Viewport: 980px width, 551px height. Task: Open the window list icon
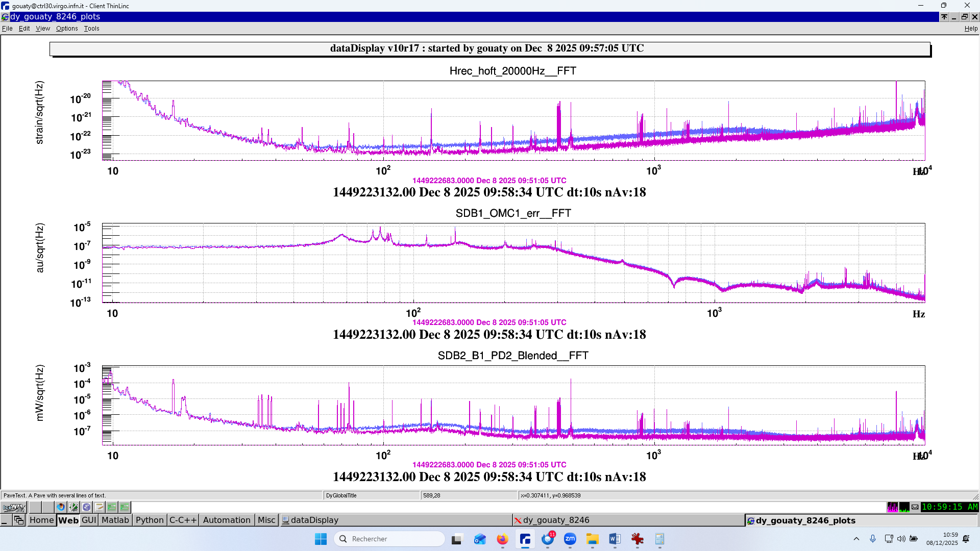pyautogui.click(x=19, y=520)
